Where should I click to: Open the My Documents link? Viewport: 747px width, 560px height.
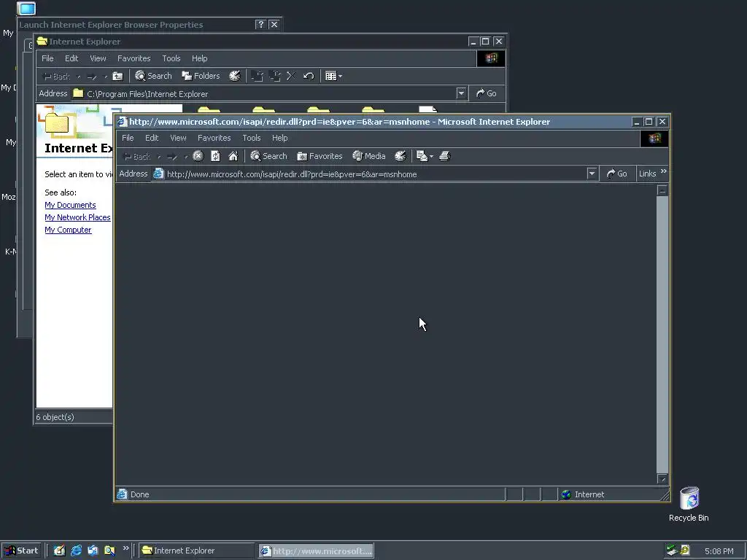70,205
